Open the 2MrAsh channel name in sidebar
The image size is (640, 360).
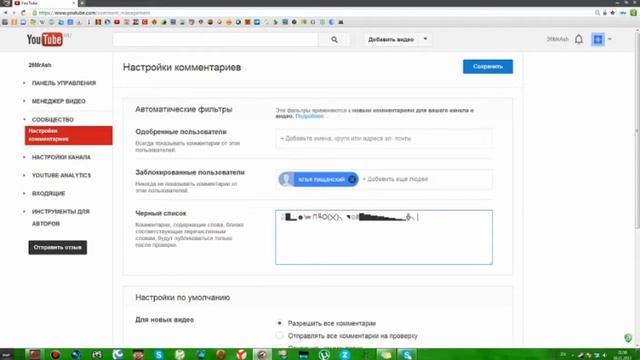tap(40, 65)
